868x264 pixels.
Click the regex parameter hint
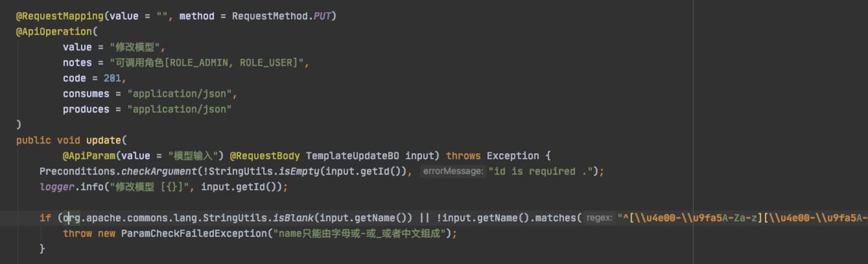599,218
